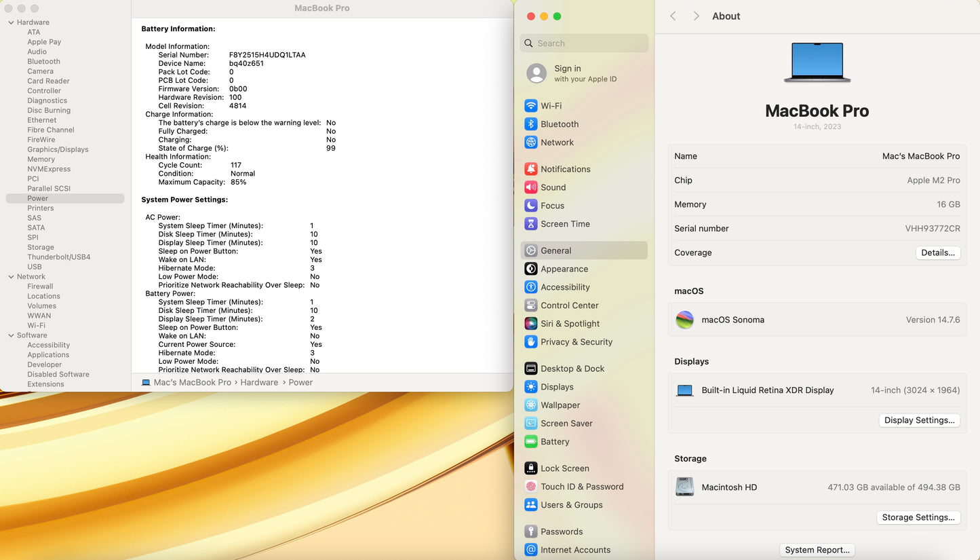Select the Screen Time hourglass icon
Screen dimensions: 980x560
tap(531, 224)
